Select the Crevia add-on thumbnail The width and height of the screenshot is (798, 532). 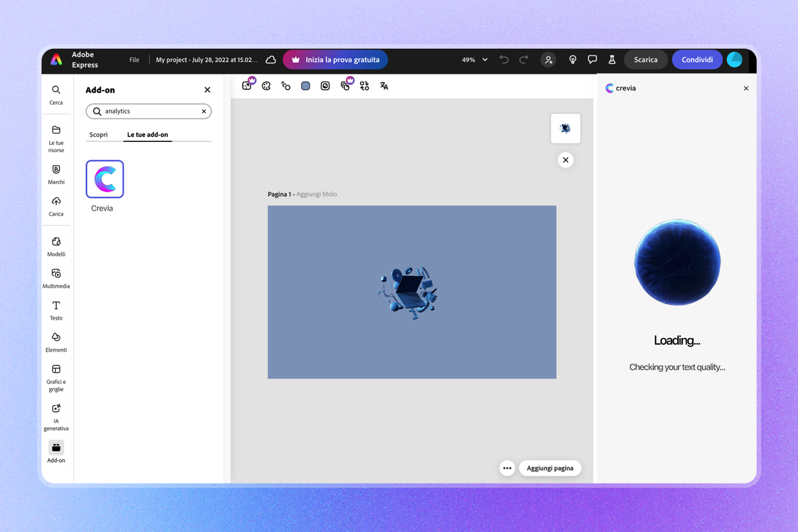(x=105, y=179)
